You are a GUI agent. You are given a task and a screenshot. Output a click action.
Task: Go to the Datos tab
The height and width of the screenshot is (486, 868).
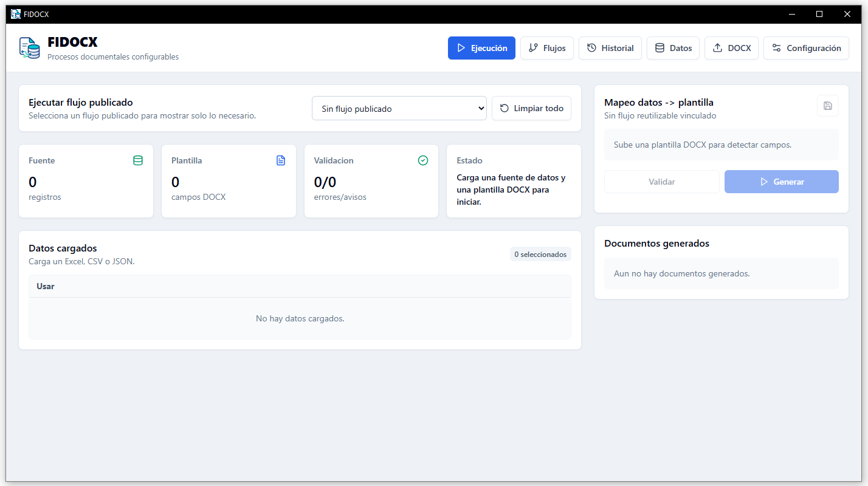[x=673, y=48]
